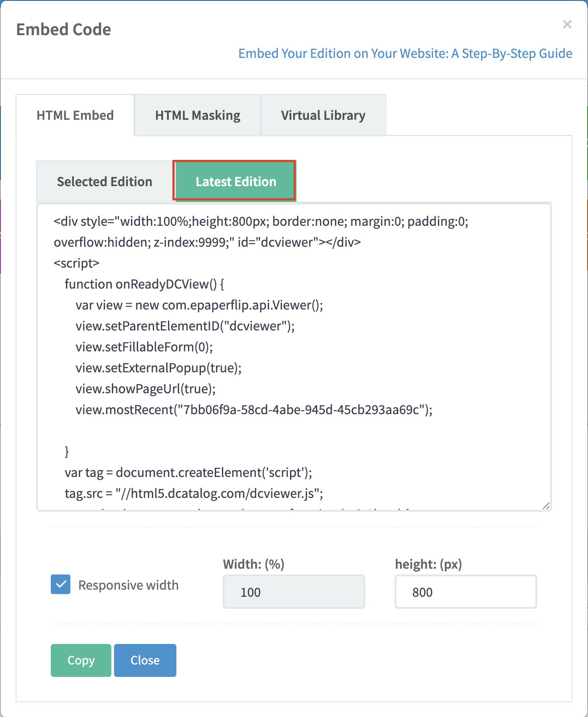Open the Step-By-Step embed guide link
Screen dimensions: 588x717
(x=405, y=53)
